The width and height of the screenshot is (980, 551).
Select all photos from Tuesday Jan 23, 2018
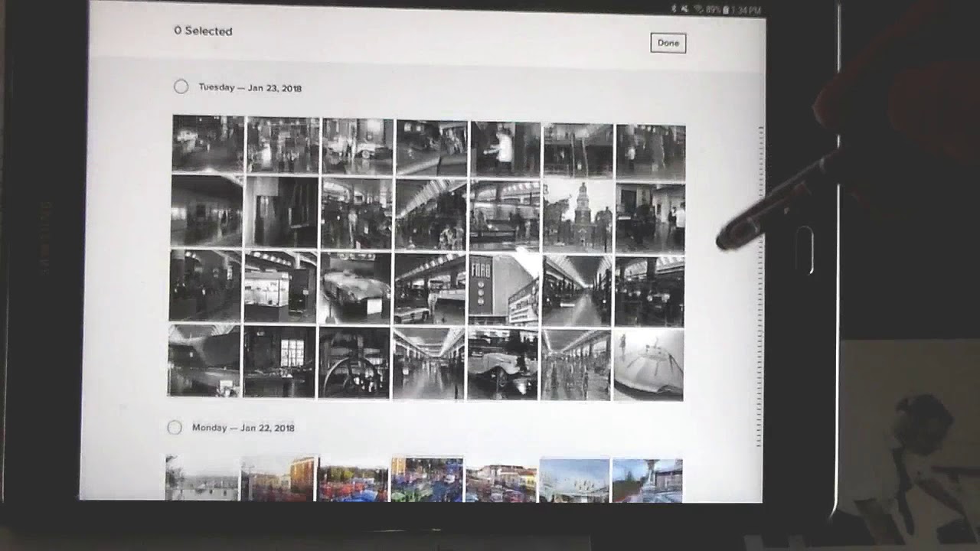click(x=181, y=86)
